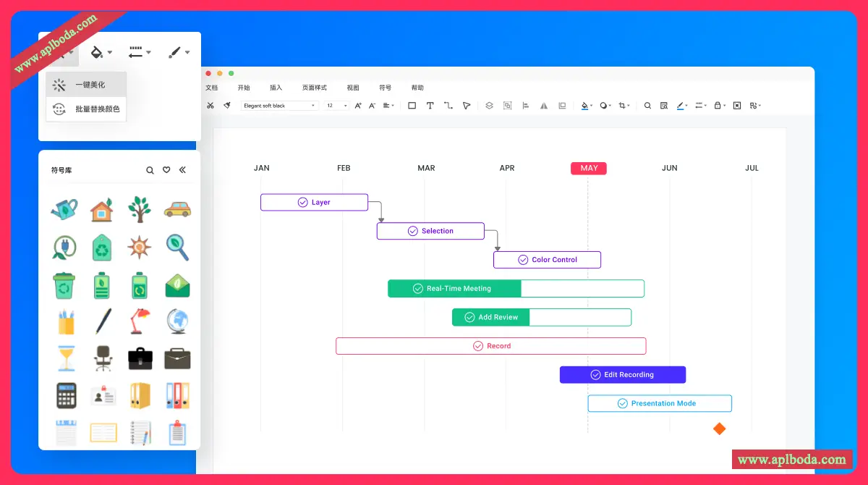This screenshot has height=485, width=868.
Task: Pick the green trash bin symbol
Action: click(x=65, y=285)
